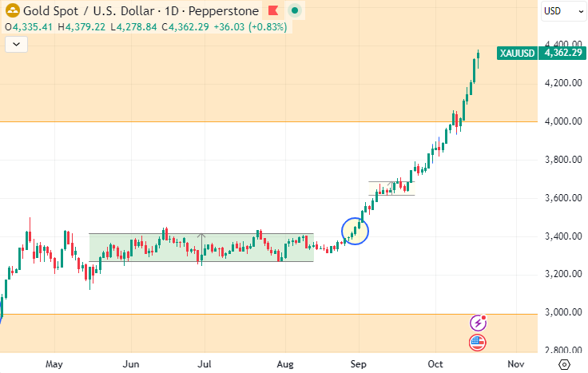Expand the collapsed indicator legend chevron
The width and height of the screenshot is (588, 373).
coord(16,45)
